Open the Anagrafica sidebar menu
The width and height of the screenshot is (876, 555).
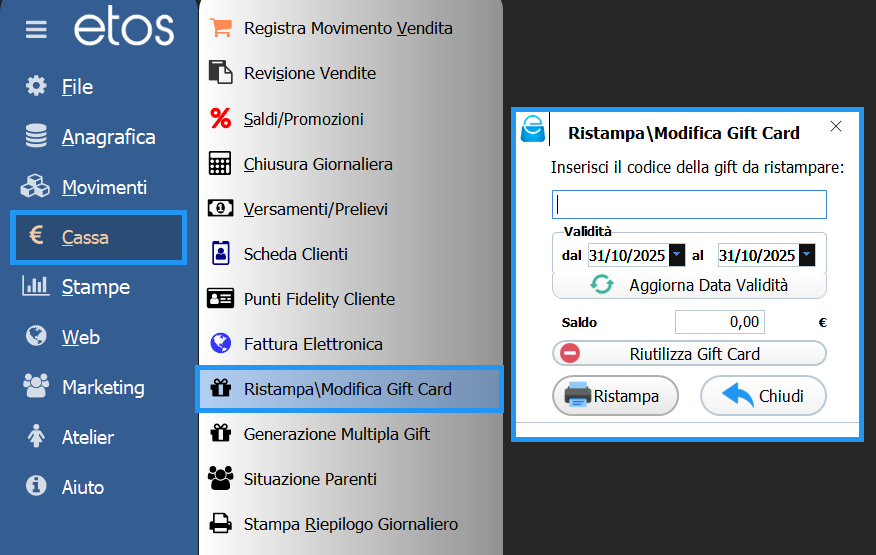(108, 137)
